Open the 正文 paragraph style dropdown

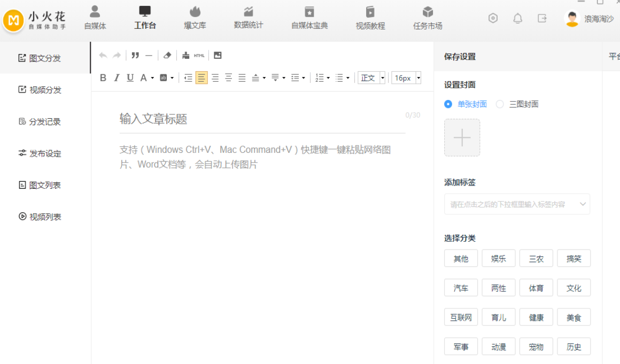point(371,78)
